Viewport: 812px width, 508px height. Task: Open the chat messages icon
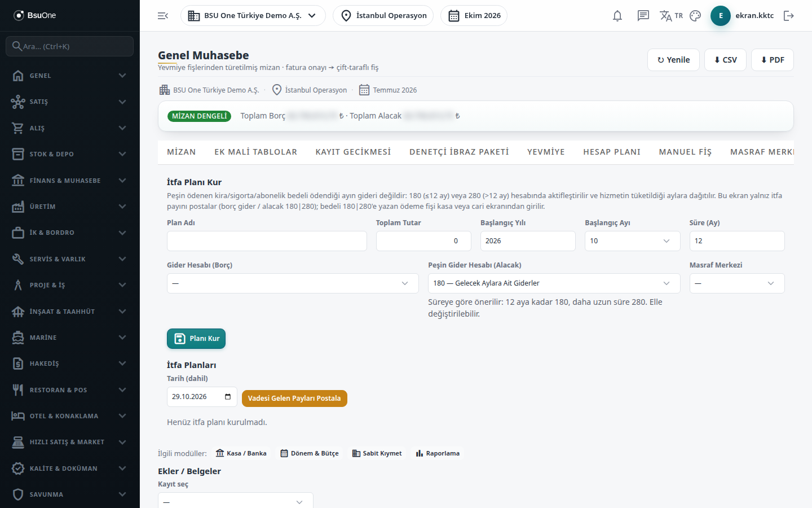tap(643, 16)
